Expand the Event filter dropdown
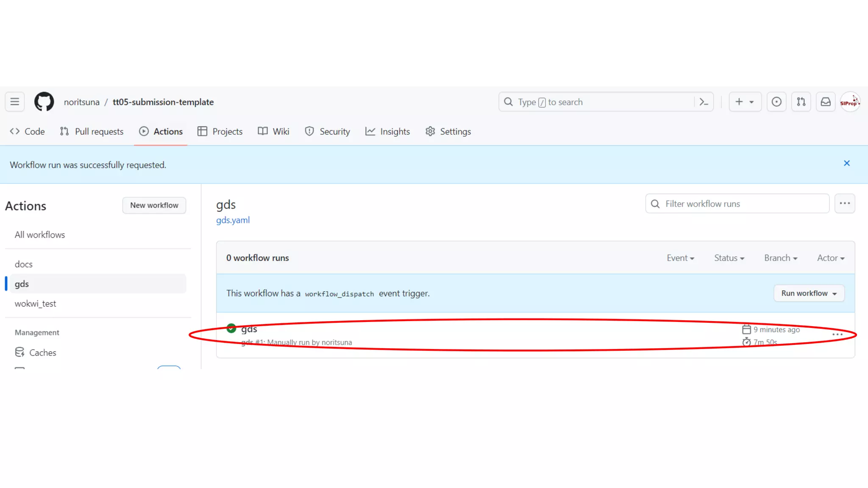 [680, 258]
